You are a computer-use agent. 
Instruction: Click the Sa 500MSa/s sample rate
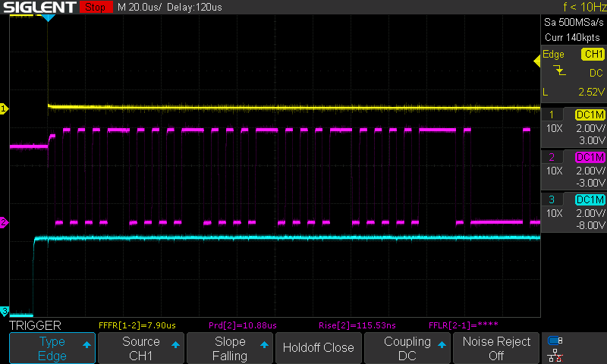click(x=574, y=23)
